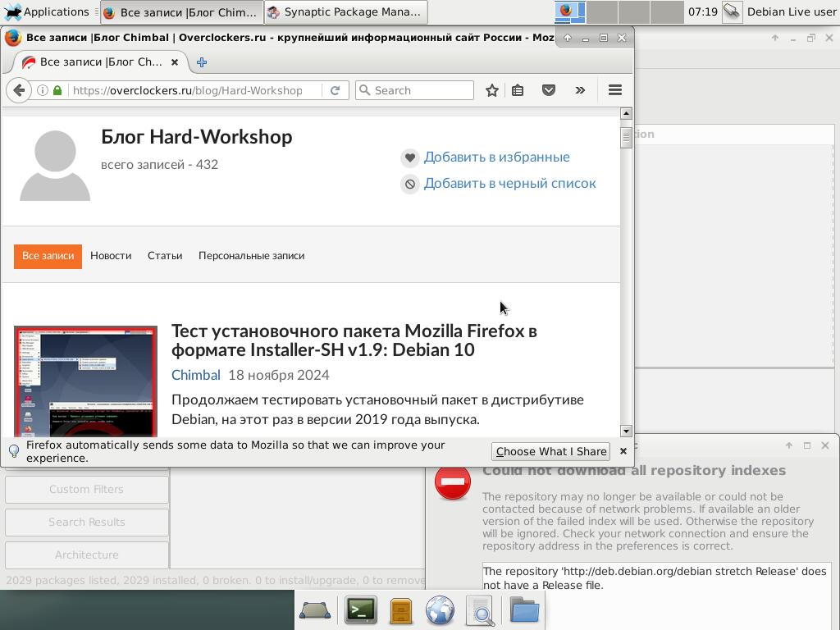840x630 pixels.
Task: Click the red error icon in Synaptic dialog
Action: pos(452,482)
